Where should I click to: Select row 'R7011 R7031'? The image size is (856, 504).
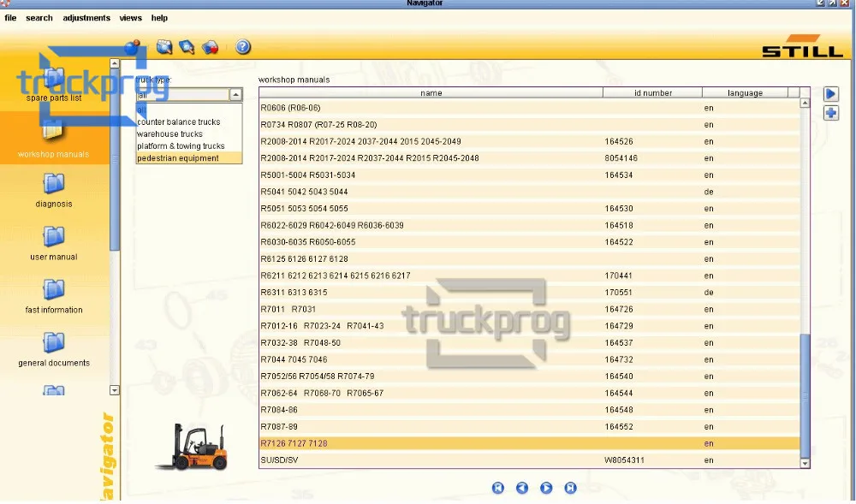(530, 309)
